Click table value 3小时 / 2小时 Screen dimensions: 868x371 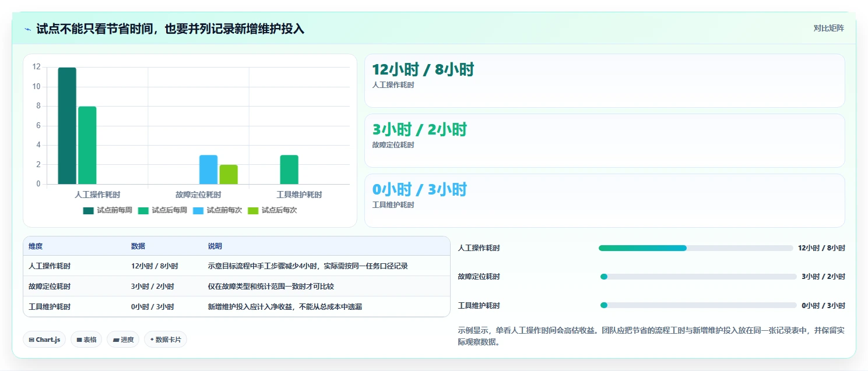pyautogui.click(x=152, y=287)
